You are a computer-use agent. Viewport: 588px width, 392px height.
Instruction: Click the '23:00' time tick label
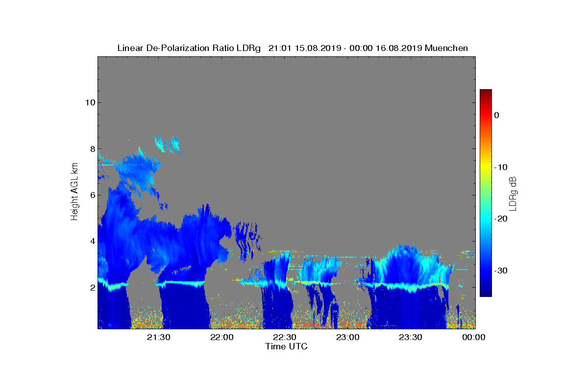[x=348, y=338]
